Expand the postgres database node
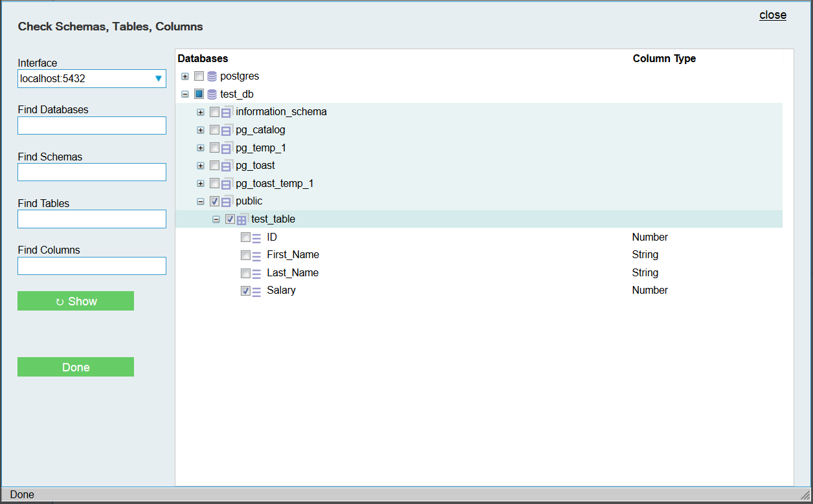 coord(185,76)
